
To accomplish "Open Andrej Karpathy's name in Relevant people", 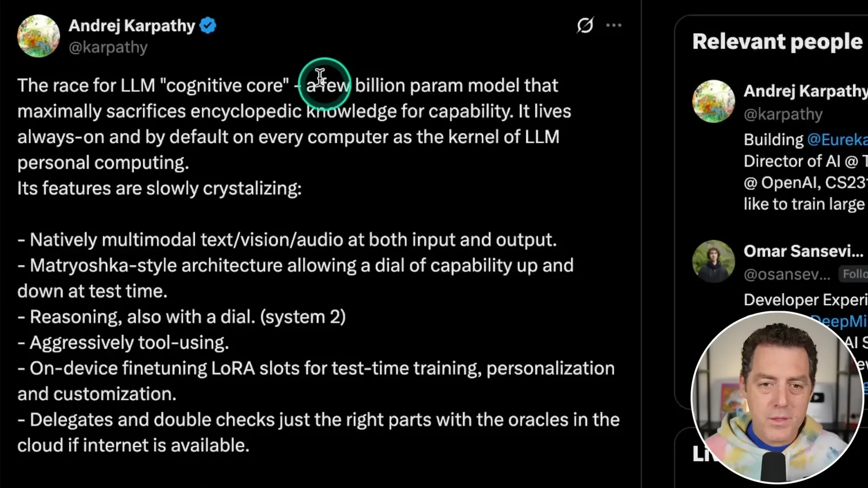I will tap(806, 91).
